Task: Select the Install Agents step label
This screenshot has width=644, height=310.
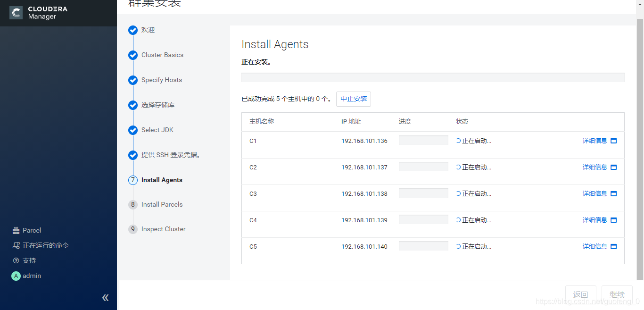Action: 162,180
